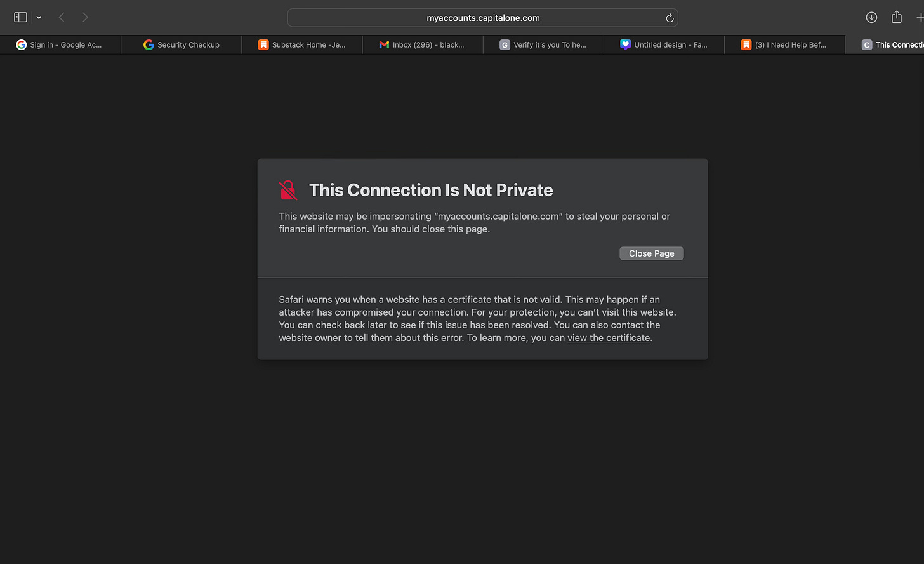924x564 pixels.
Task: Reload the page using the refresh icon
Action: pyautogui.click(x=669, y=18)
